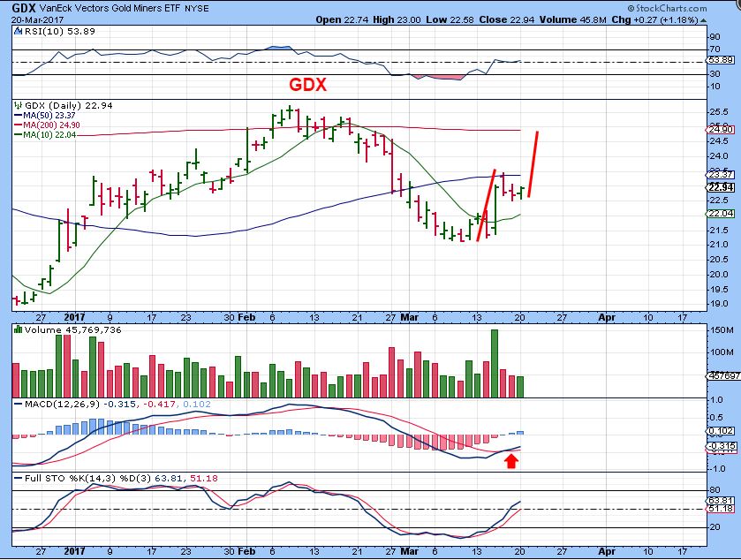Click the Close 22.94 value in the header
741x560 pixels.
point(507,19)
